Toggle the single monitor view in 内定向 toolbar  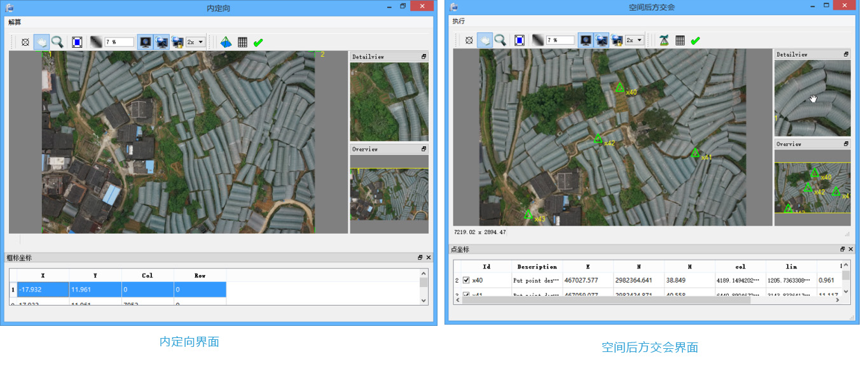[x=145, y=42]
